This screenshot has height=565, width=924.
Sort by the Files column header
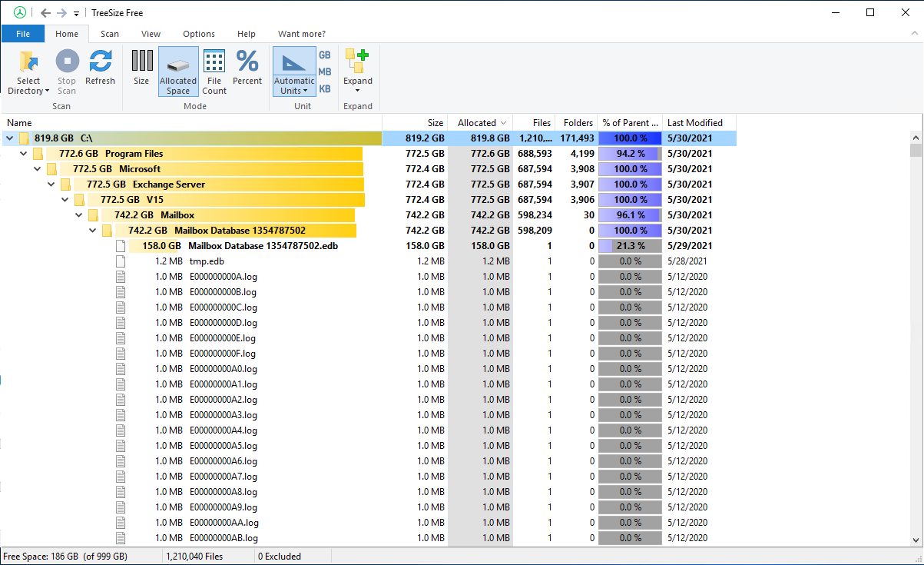pos(534,122)
